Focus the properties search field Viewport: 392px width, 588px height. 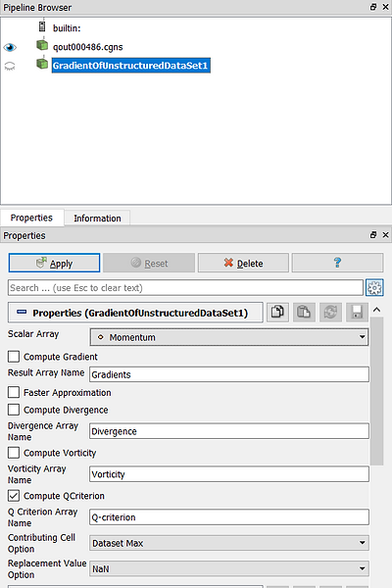point(185,287)
